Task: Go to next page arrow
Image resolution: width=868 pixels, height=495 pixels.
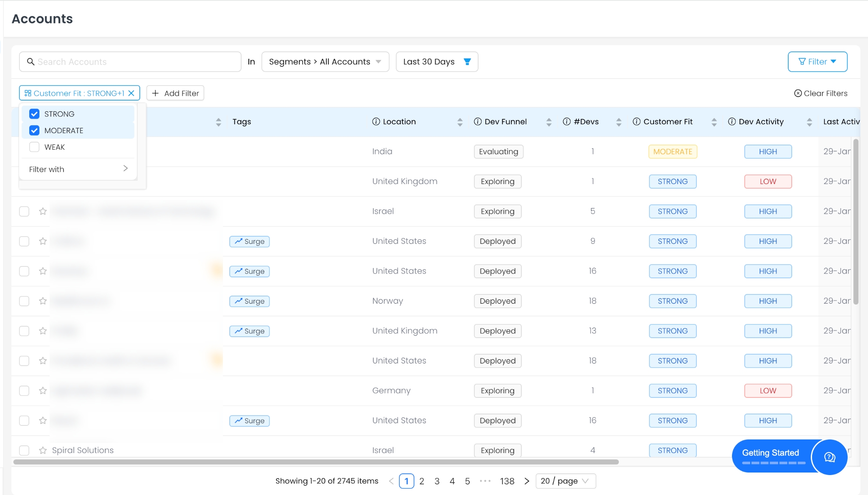Action: (526, 481)
